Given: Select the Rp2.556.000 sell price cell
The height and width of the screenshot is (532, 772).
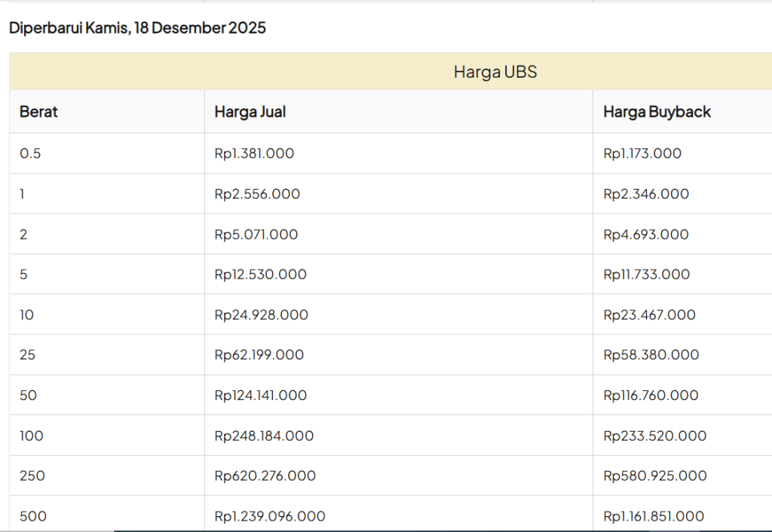Looking at the screenshot, I should pyautogui.click(x=257, y=194).
